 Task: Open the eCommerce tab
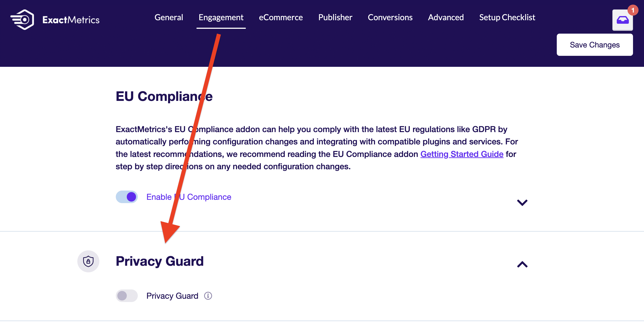(281, 17)
